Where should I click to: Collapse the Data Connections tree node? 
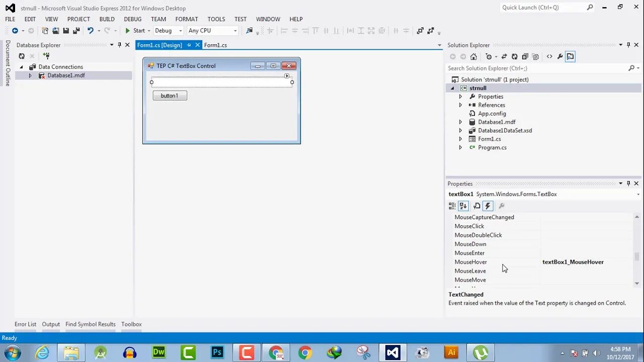pos(21,67)
